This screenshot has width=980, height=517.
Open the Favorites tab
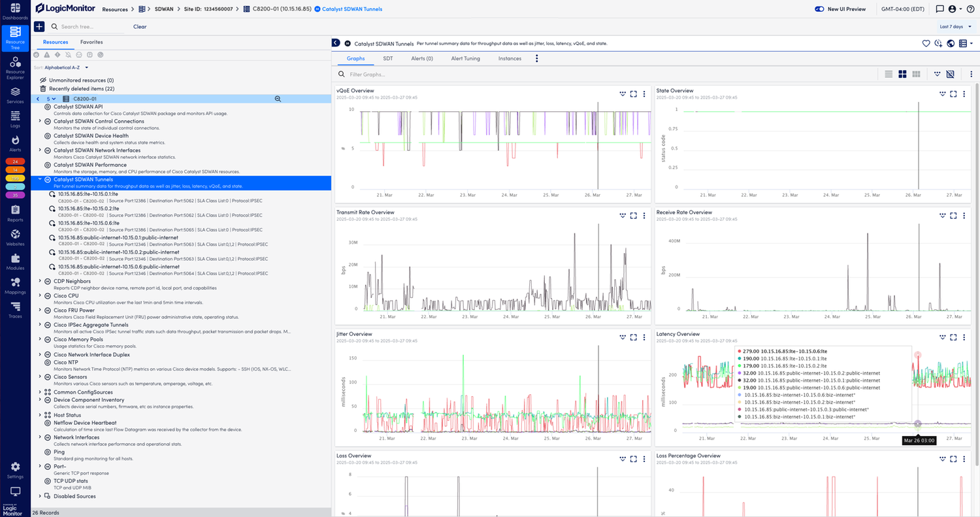click(x=91, y=42)
